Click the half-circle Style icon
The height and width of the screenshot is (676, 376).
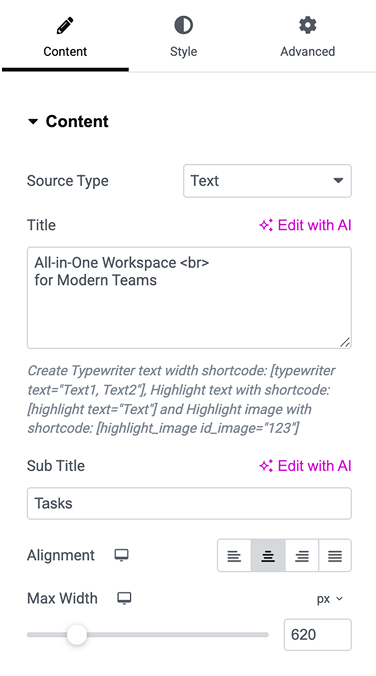point(183,25)
